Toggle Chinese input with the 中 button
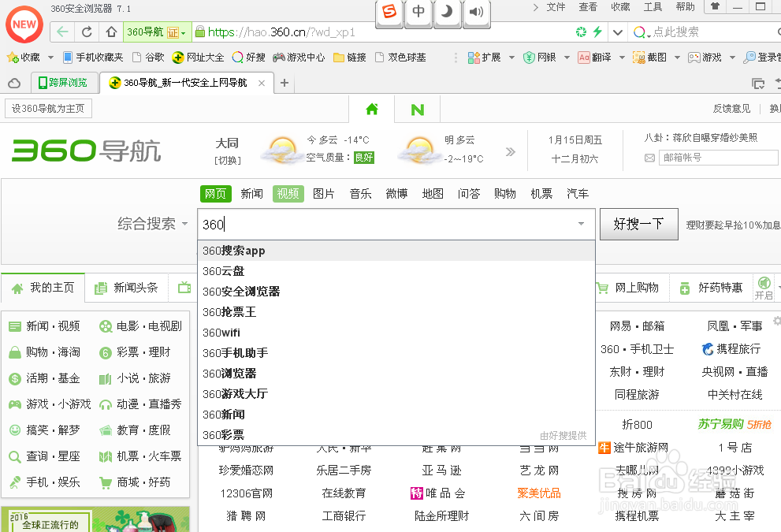Viewport: 781px width, 532px height. tap(418, 13)
